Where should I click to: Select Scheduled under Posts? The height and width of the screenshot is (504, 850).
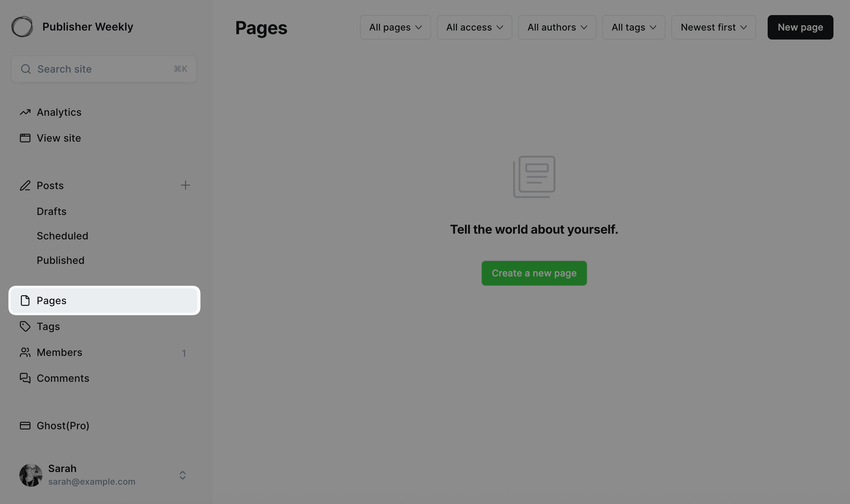coord(62,236)
